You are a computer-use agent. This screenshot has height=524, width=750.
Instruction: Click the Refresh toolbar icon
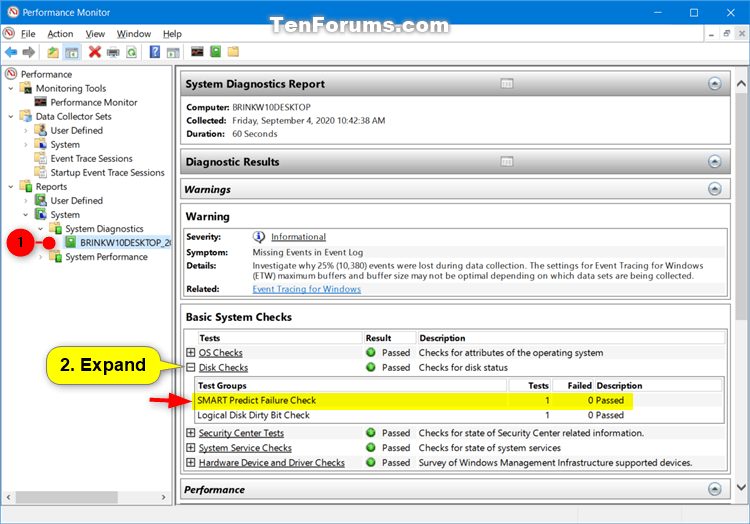[131, 52]
